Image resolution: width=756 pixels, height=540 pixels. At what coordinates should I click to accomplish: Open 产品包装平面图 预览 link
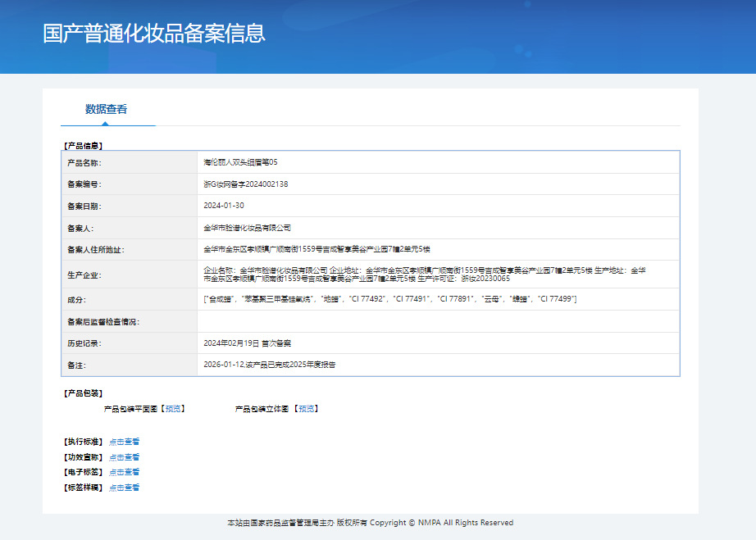[x=173, y=409]
